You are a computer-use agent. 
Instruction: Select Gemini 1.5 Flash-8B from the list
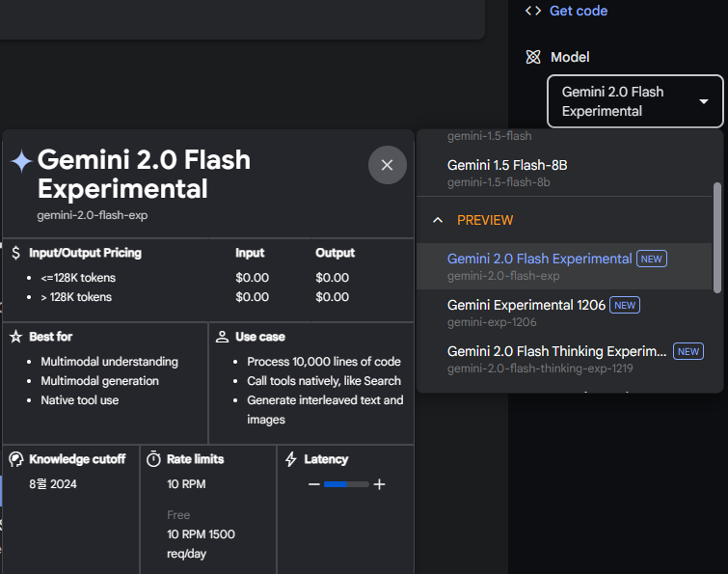564,174
